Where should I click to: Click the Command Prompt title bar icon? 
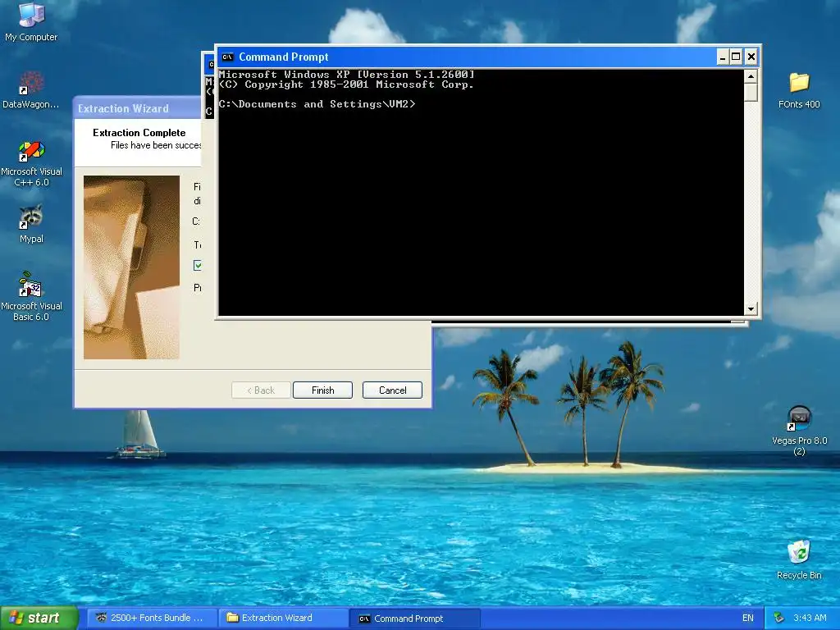(x=228, y=57)
